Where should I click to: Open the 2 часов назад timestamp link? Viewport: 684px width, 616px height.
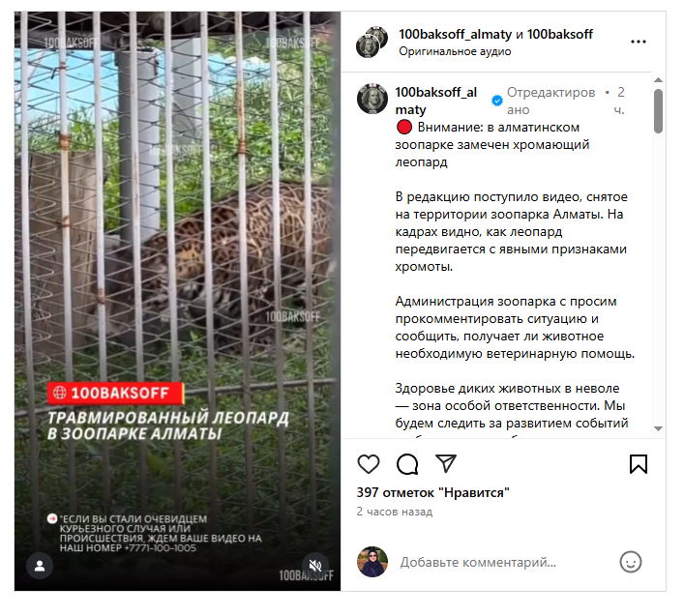[x=395, y=512]
